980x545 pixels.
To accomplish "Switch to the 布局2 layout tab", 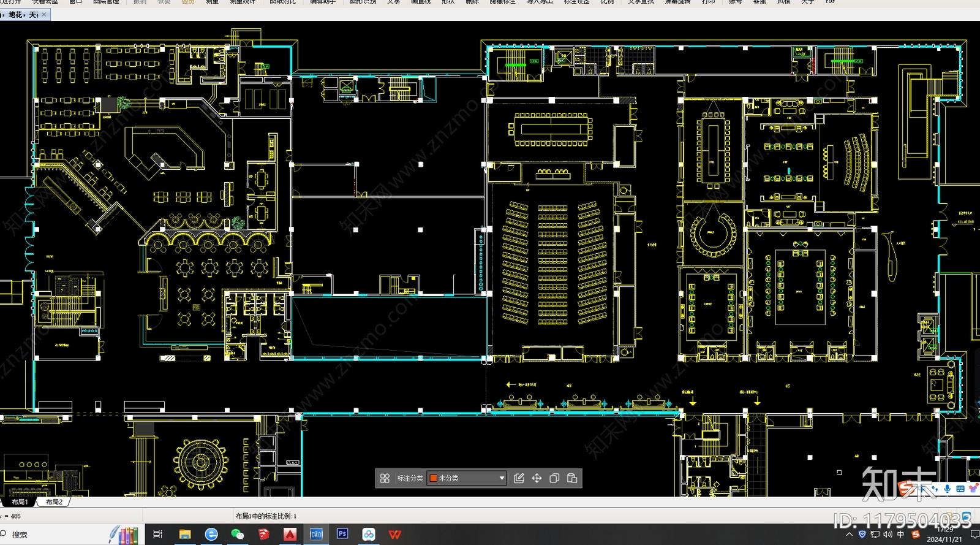I will coord(54,502).
